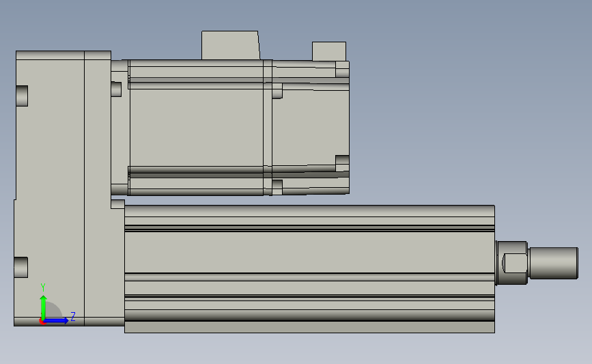Select the servo motor main body
This screenshot has width=592, height=364.
tap(197, 128)
